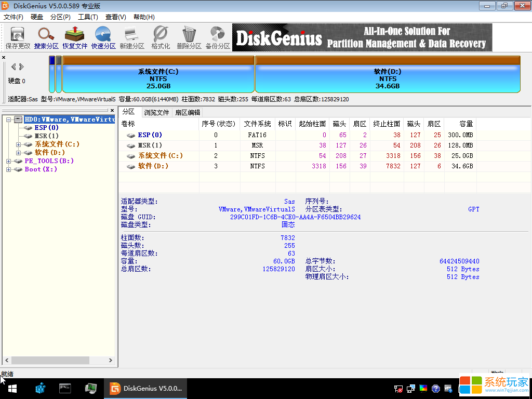Select the MSR(1) row in partition table
This screenshot has width=532, height=399.
298,145
